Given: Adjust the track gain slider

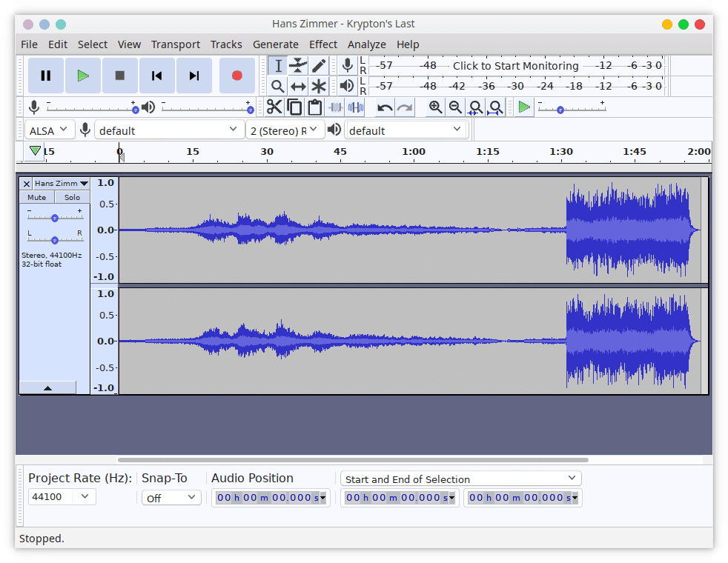Looking at the screenshot, I should pos(55,218).
